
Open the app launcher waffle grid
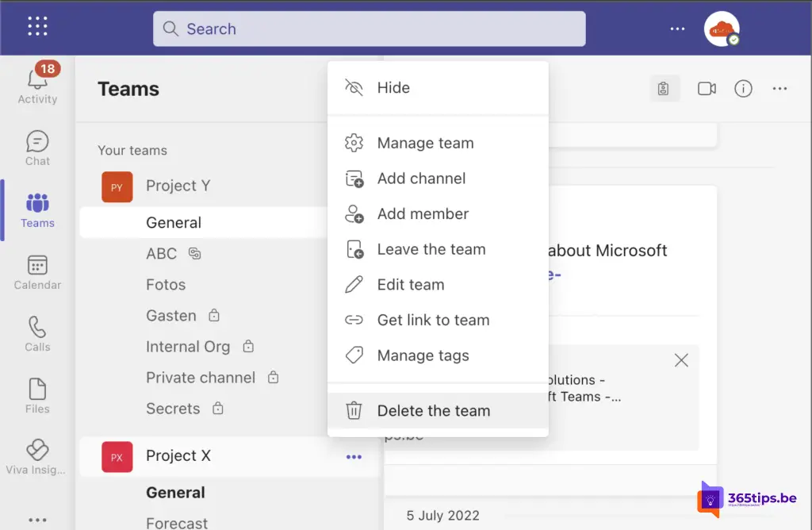38,27
